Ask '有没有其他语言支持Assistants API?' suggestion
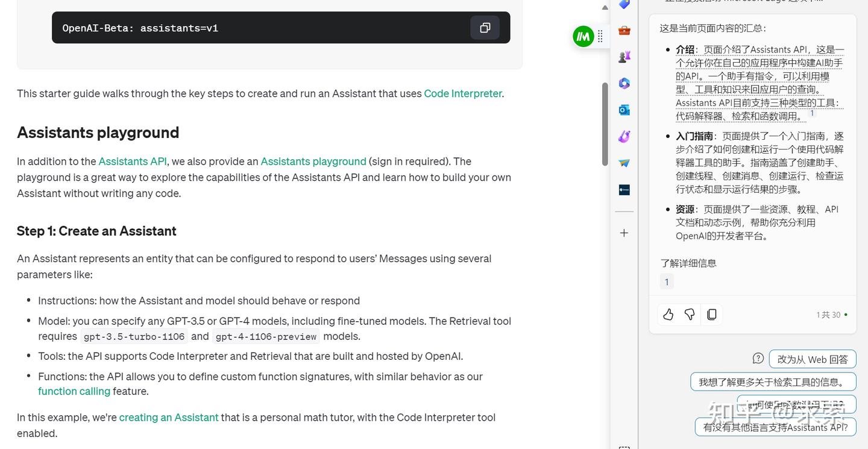This screenshot has height=449, width=868. [775, 427]
